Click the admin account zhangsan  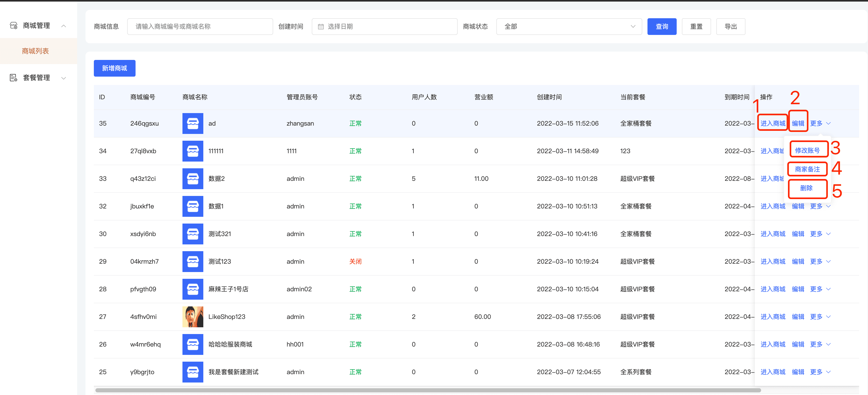(300, 123)
